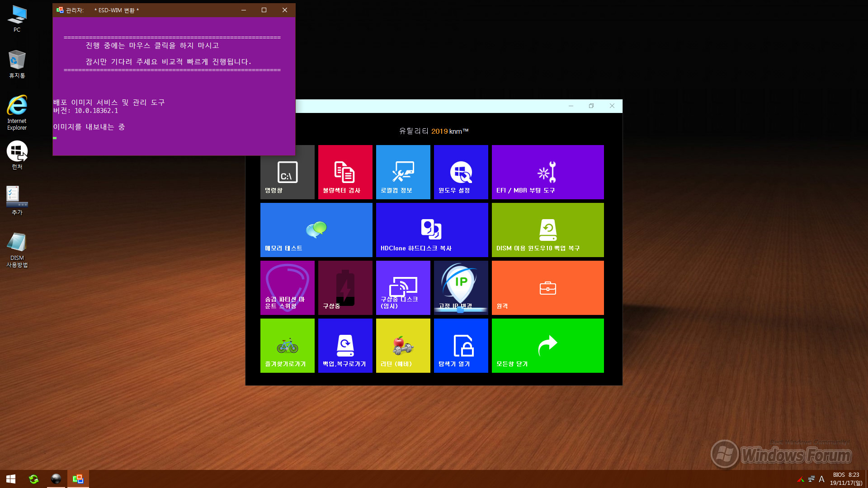868x488 pixels.
Task: Open the 탐색기 열기 tile
Action: (x=461, y=346)
